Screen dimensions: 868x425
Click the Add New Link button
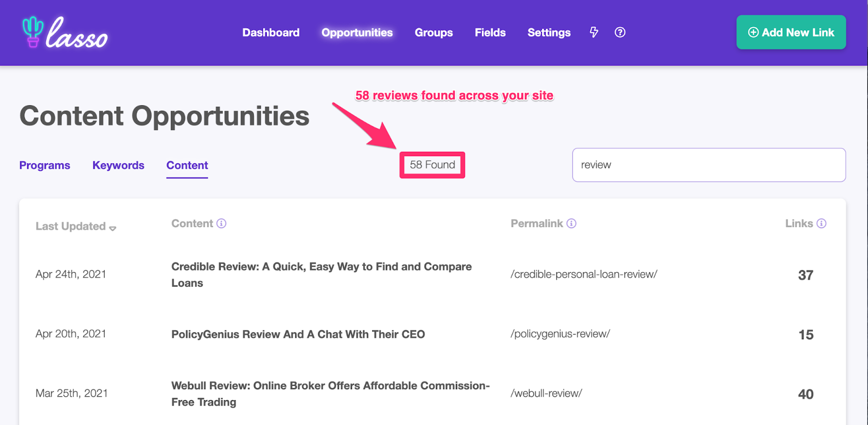[x=791, y=33]
